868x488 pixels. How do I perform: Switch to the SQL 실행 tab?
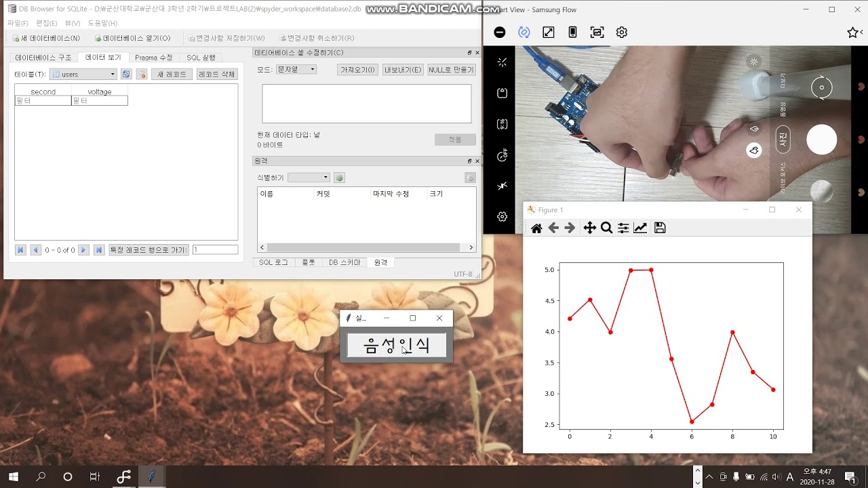[201, 58]
